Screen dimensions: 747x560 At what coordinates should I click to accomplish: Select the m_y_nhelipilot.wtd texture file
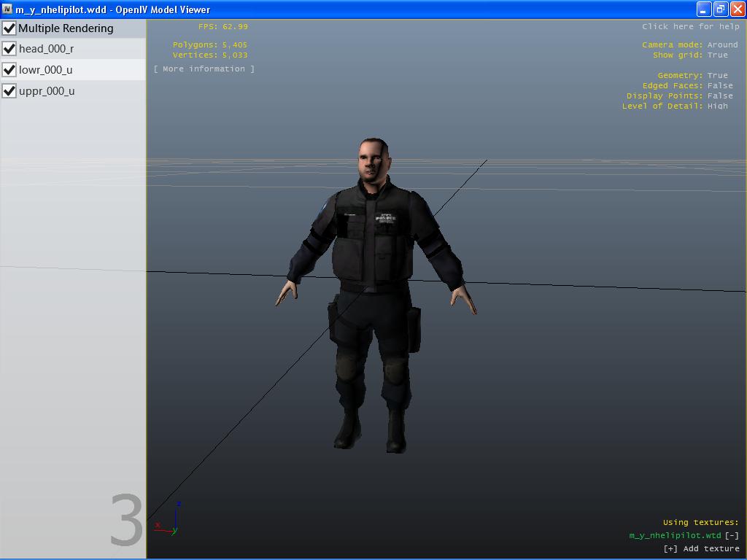[x=675, y=535]
